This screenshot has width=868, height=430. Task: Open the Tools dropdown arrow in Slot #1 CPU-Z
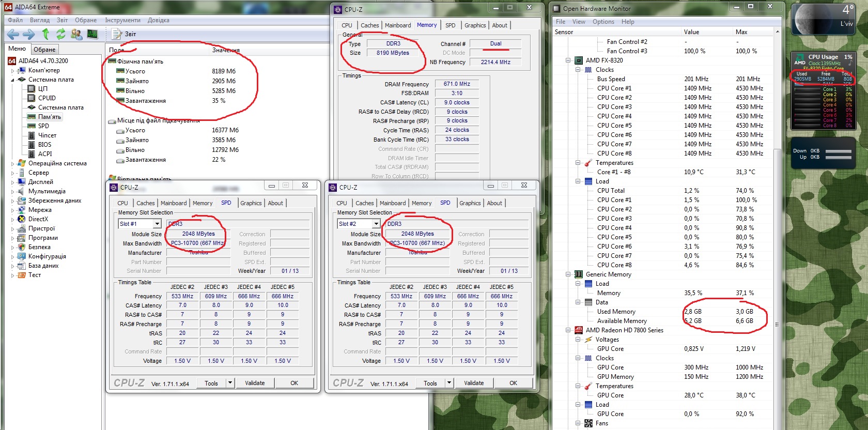click(230, 383)
